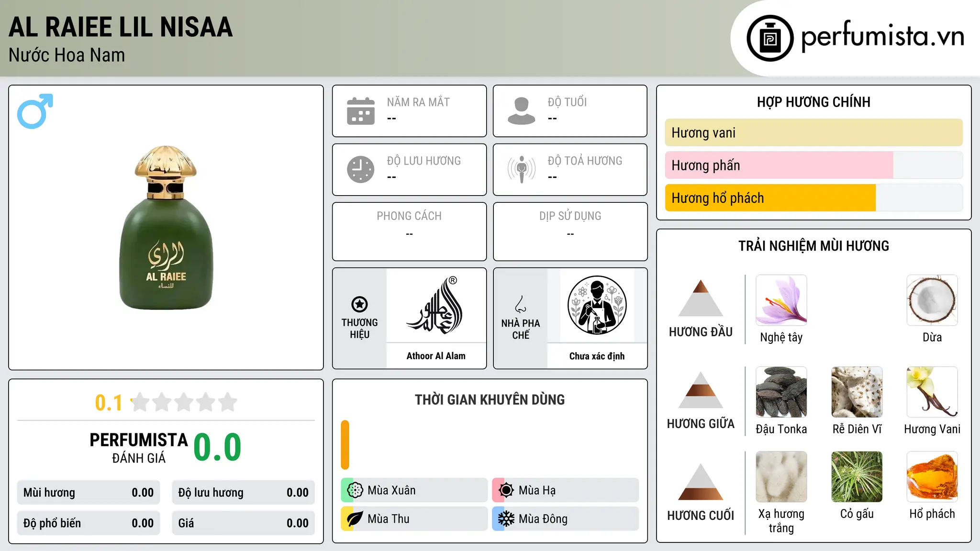Click the Hương cuối pyramid icon
Viewport: 980px width, 551px height.
tap(701, 482)
